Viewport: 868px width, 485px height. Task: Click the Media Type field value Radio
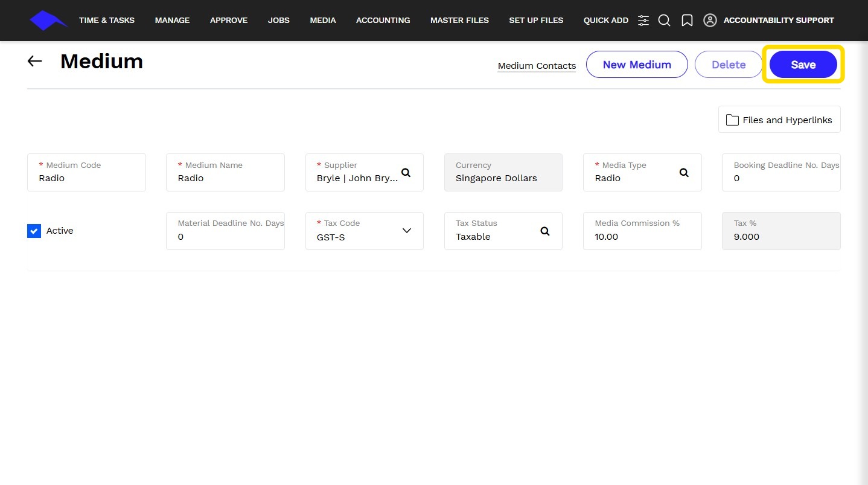[x=607, y=178]
